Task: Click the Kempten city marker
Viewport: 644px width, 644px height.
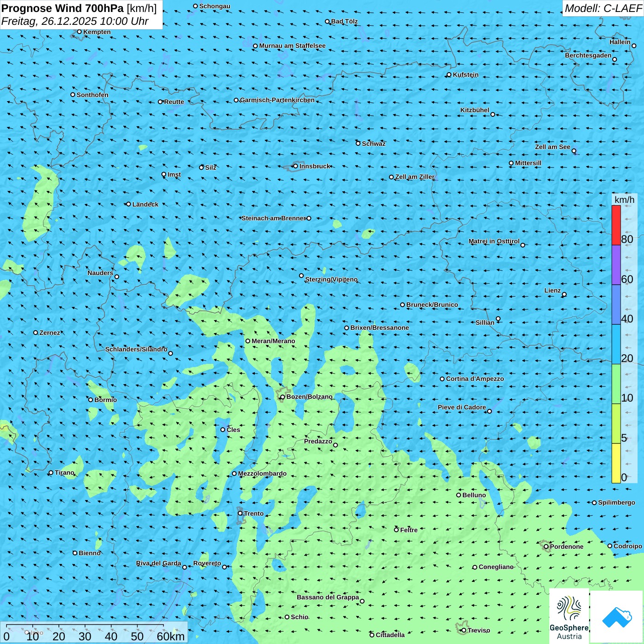Action: click(79, 32)
